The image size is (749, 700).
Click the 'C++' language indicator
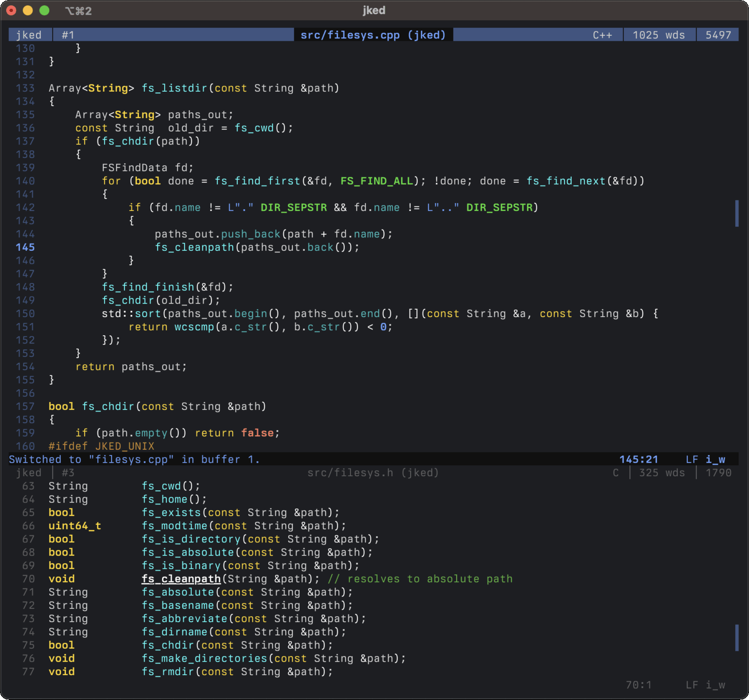point(602,35)
